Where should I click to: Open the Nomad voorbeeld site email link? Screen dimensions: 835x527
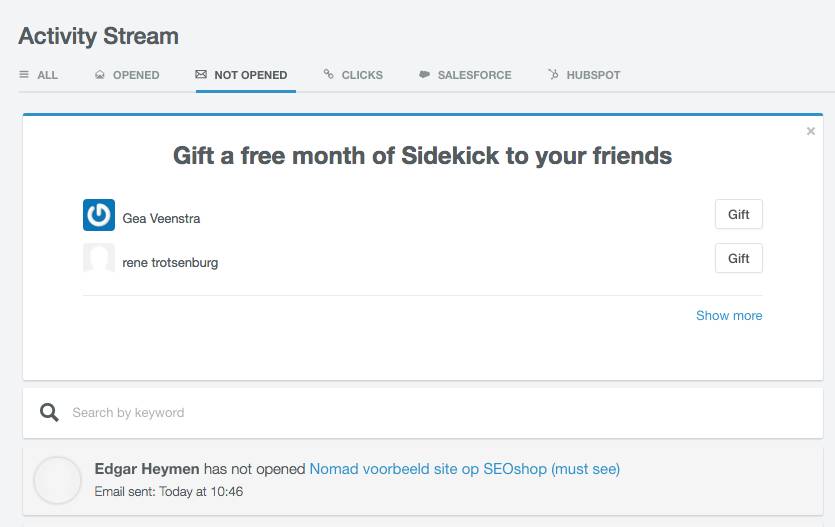464,468
